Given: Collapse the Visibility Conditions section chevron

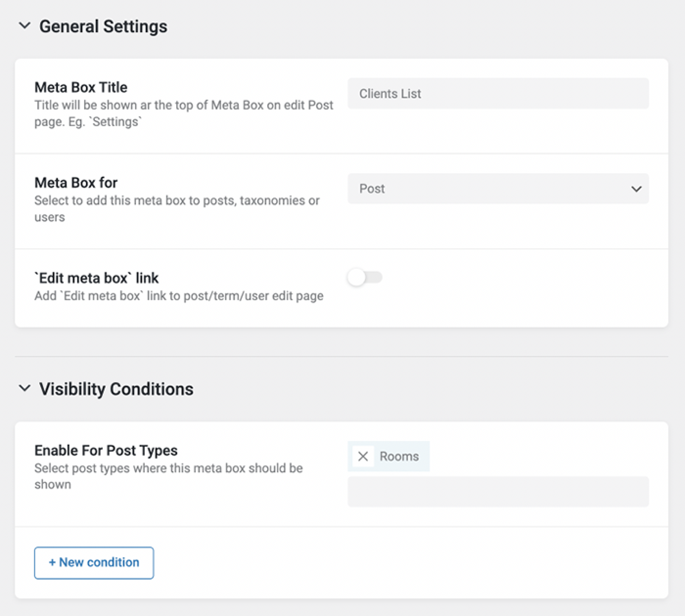Looking at the screenshot, I should click(24, 389).
